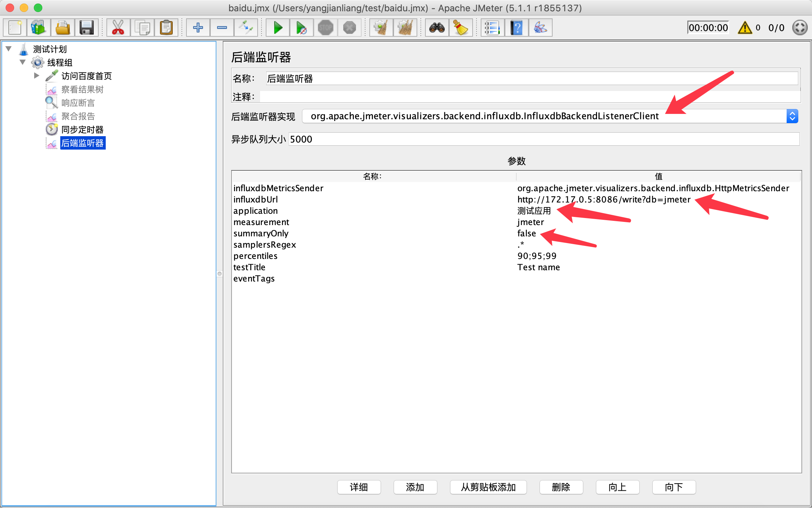Click the 添加 button

415,487
